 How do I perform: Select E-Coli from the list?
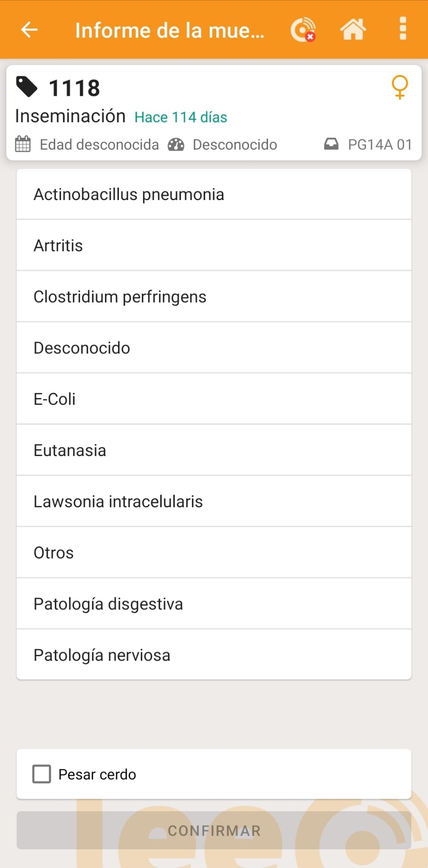[x=214, y=399]
